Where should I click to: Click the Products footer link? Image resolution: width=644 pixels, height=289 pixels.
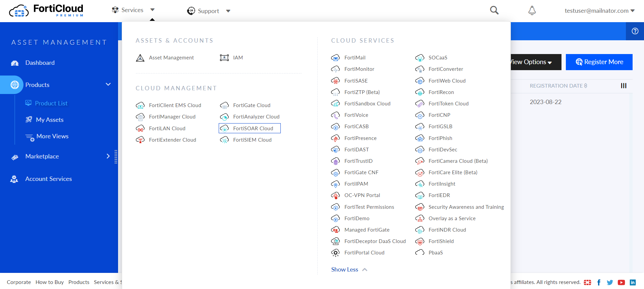pos(79,282)
